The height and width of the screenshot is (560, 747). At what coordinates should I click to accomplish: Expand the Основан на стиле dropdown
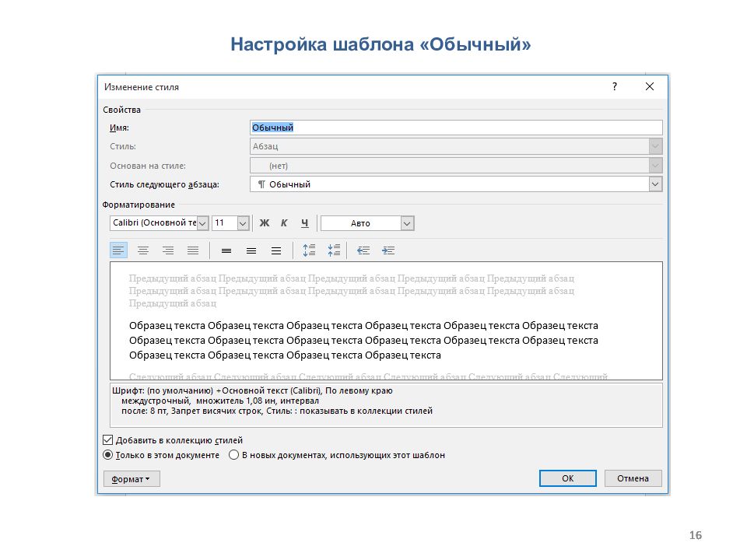[x=655, y=166]
